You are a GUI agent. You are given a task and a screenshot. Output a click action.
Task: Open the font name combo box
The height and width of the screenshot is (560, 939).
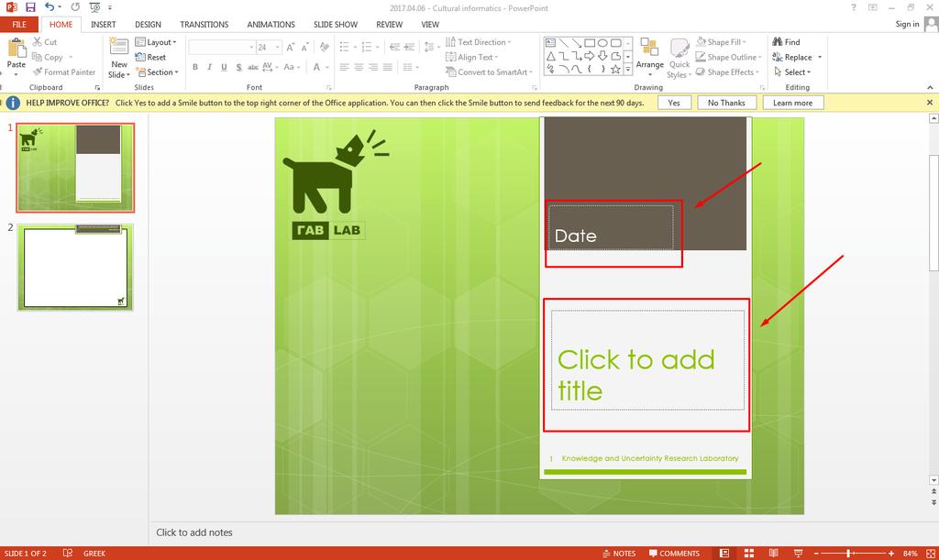(222, 48)
